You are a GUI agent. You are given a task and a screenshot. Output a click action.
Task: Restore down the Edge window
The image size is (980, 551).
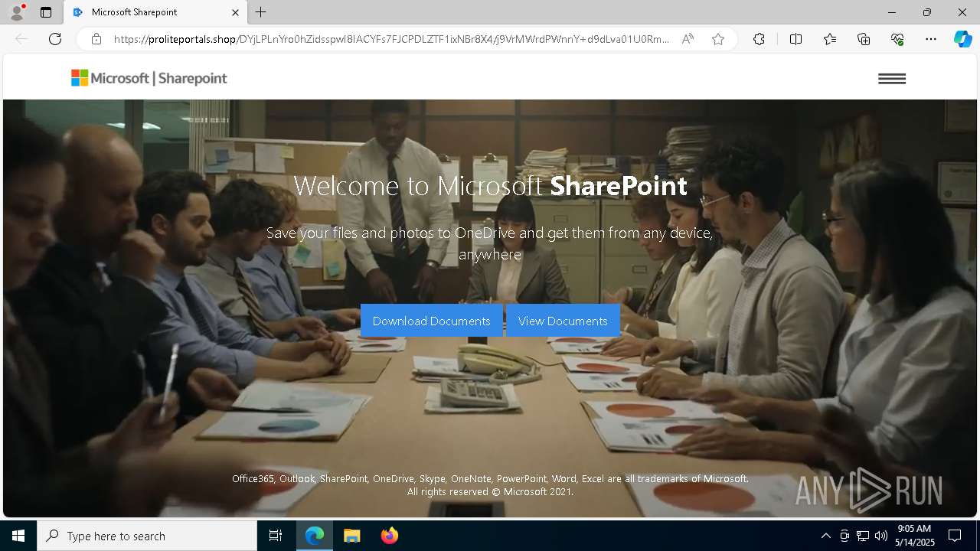pyautogui.click(x=927, y=12)
